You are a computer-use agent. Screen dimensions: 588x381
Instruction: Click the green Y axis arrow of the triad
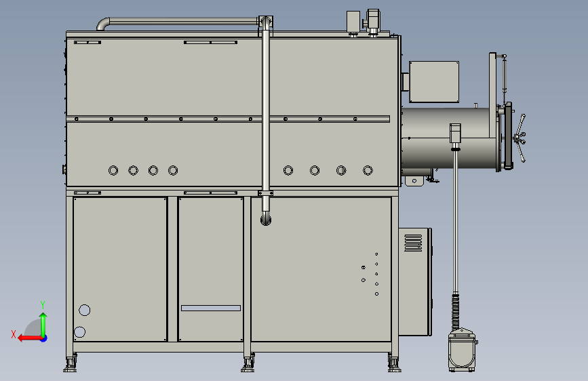tap(43, 324)
